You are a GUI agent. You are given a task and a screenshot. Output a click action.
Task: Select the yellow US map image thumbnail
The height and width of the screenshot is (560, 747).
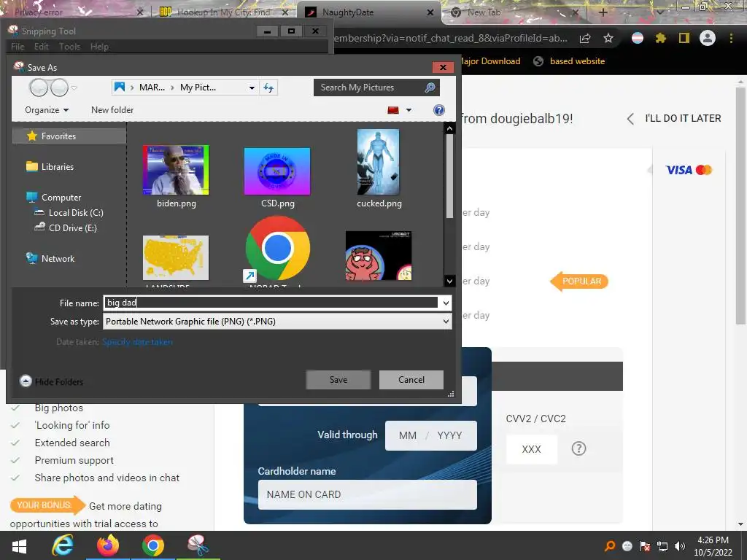pos(176,257)
